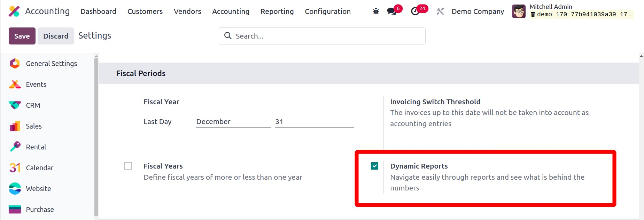Enable the Fiscal Years checkbox
Image resolution: width=644 pixels, height=220 pixels.
pos(128,166)
